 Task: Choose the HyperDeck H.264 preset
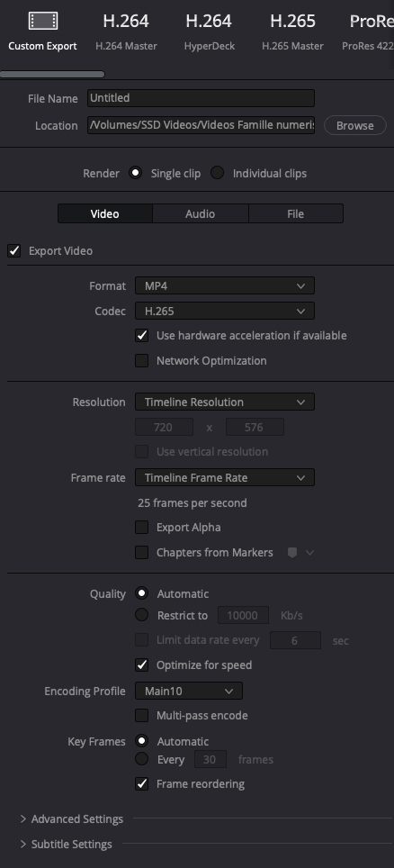pyautogui.click(x=210, y=32)
